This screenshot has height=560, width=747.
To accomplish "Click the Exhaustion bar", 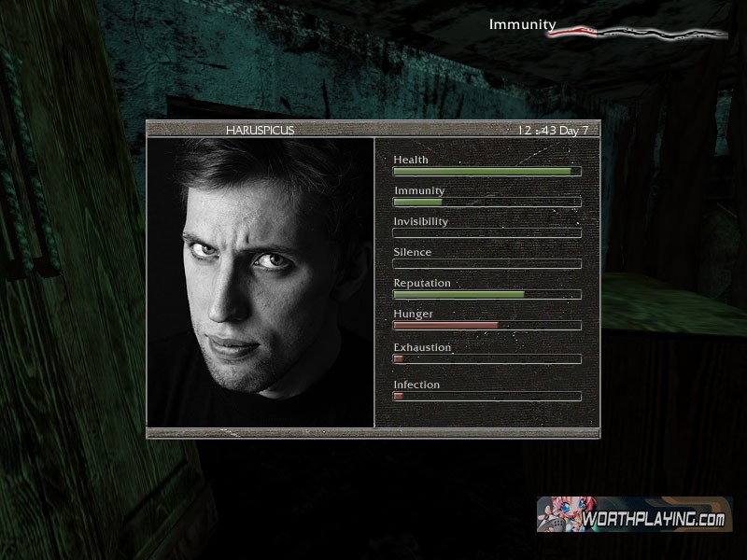I will click(486, 359).
